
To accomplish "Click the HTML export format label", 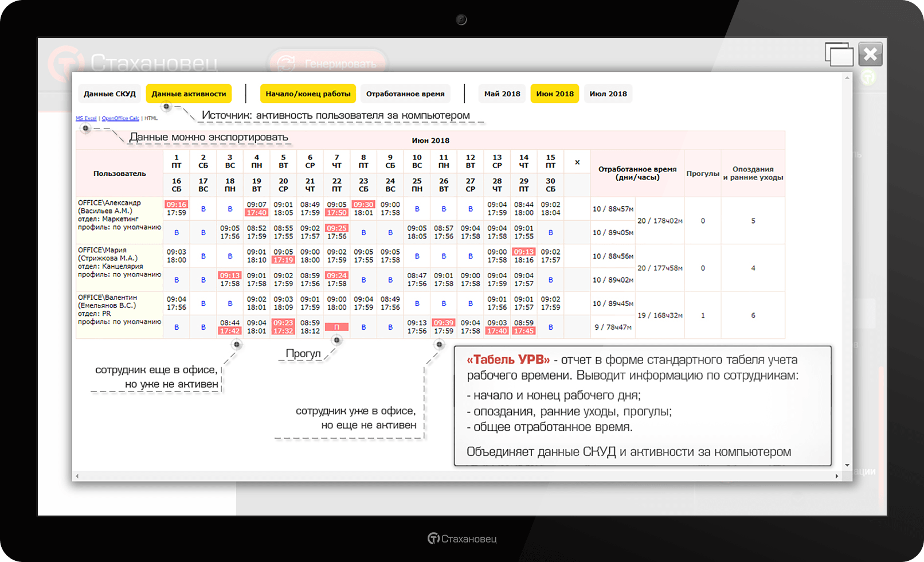I will (x=151, y=118).
